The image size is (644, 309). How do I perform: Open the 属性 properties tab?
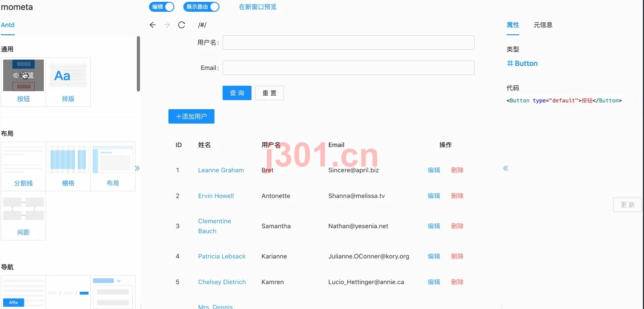(513, 25)
